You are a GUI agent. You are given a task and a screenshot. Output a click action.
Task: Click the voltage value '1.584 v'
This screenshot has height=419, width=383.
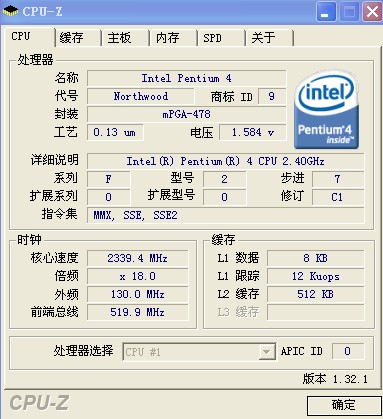tap(253, 132)
